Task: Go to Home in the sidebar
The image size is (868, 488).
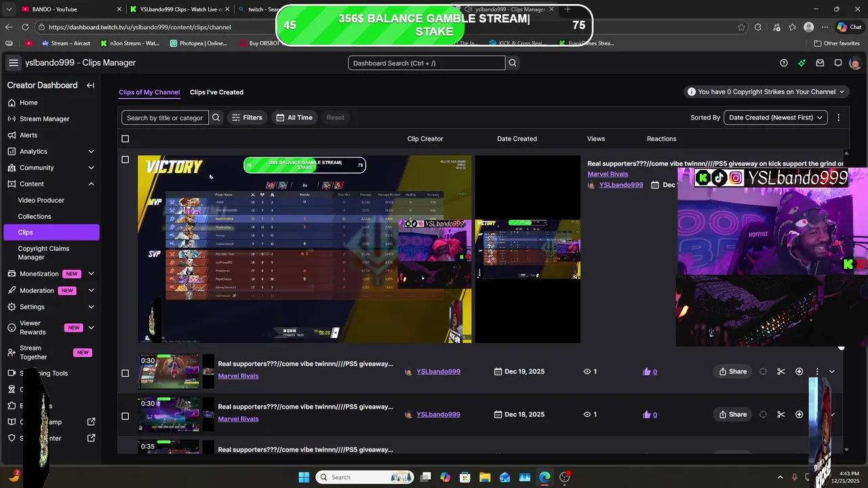Action: [28, 102]
